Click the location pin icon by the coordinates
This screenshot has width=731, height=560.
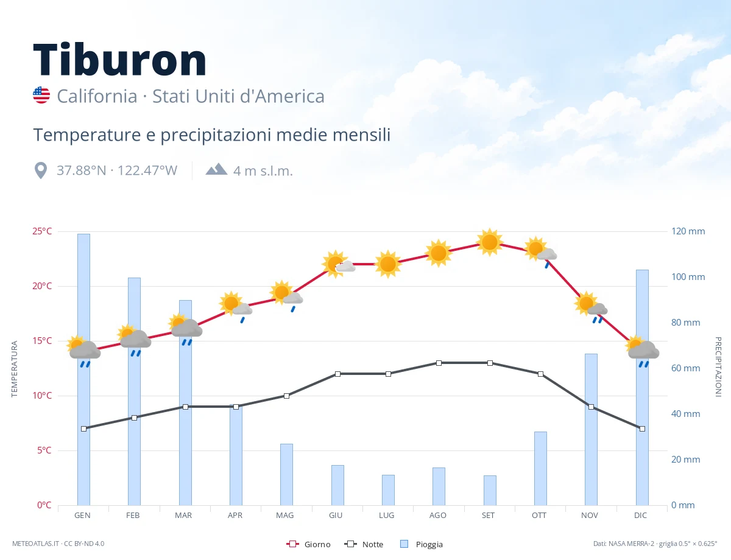pyautogui.click(x=41, y=170)
